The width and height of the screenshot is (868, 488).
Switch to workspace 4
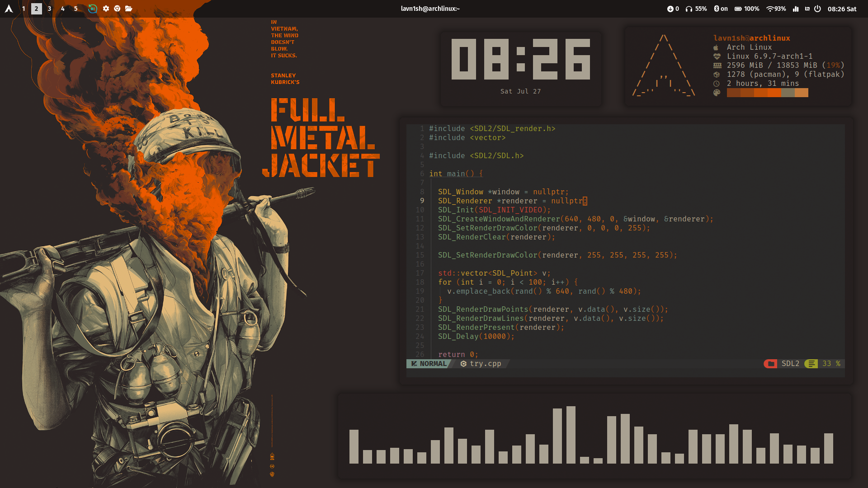(x=62, y=9)
